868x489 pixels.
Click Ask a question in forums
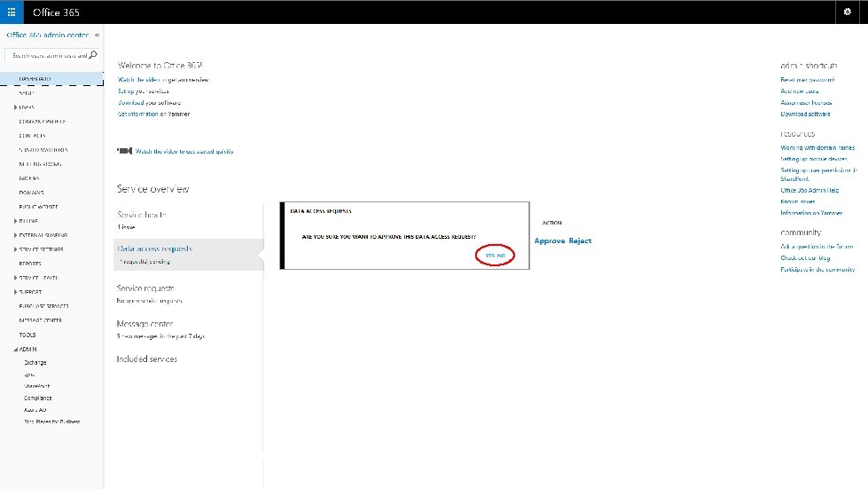[x=817, y=247]
